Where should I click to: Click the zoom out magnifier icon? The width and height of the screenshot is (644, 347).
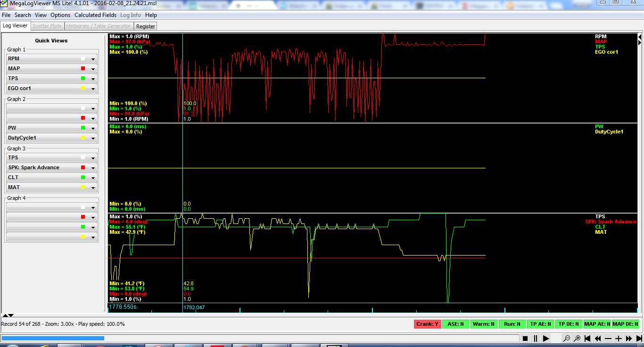pyautogui.click(x=566, y=339)
